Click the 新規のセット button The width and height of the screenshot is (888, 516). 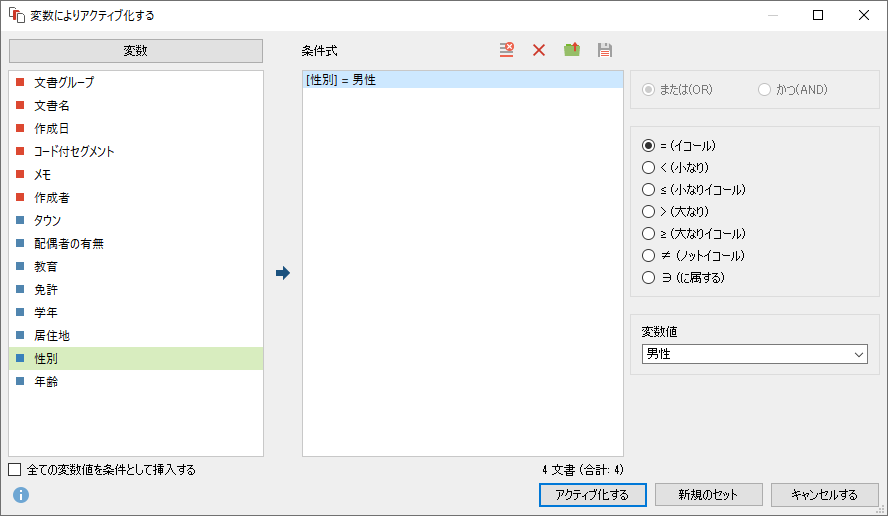point(708,494)
